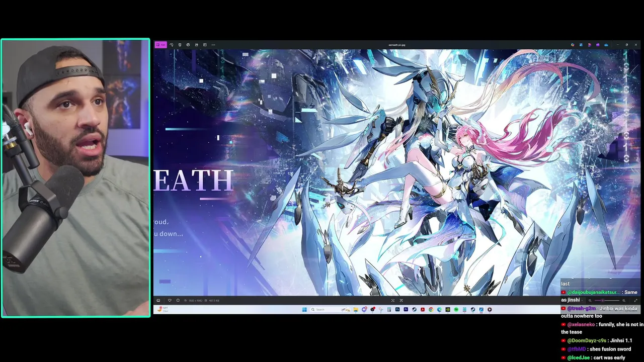
Task: Toggle the filmstrip icon in the Photos bottom bar
Action: coord(158,301)
